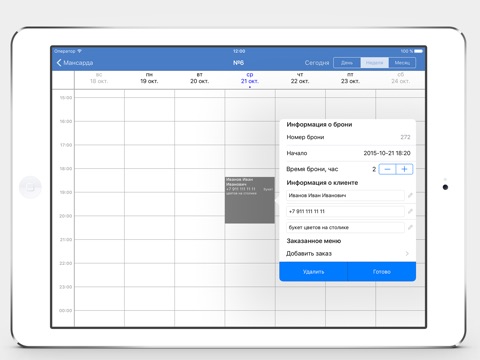Screen dimensions: 480x360
Task: Click the pencil icon next to Иванов Иван Иванович
Action: 410,195
